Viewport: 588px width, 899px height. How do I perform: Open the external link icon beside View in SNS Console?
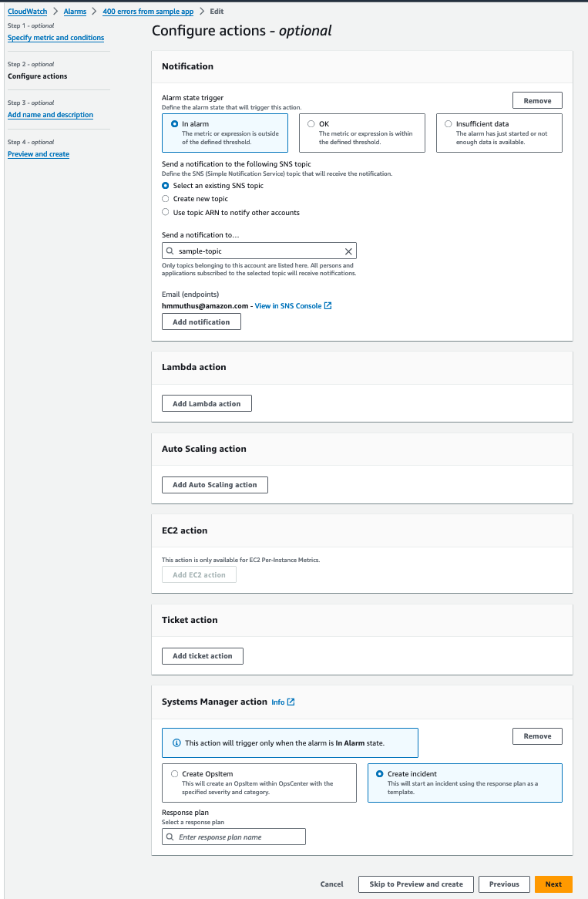click(x=328, y=305)
